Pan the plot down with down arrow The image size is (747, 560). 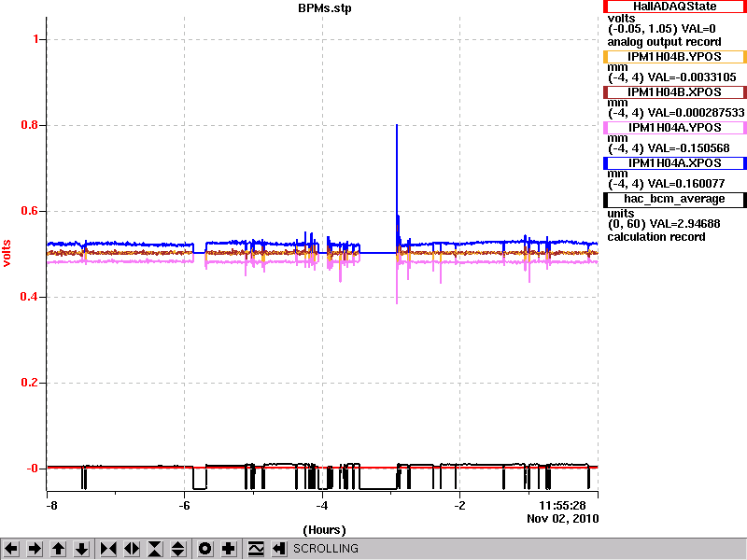click(82, 549)
